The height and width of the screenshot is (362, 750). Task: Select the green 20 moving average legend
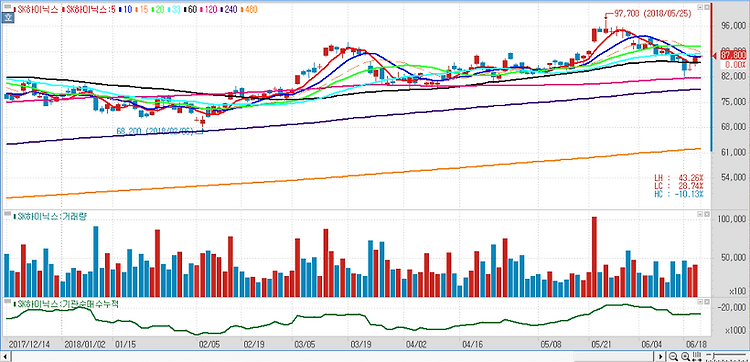click(158, 9)
